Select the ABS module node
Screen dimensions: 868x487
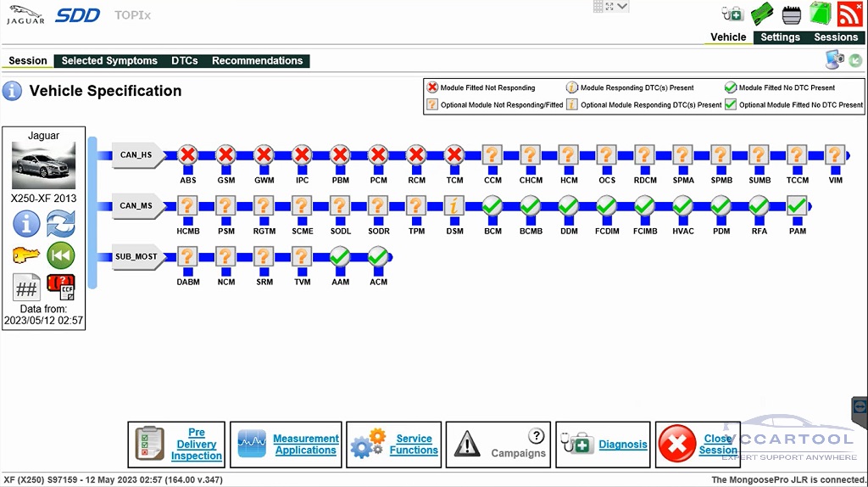[188, 154]
